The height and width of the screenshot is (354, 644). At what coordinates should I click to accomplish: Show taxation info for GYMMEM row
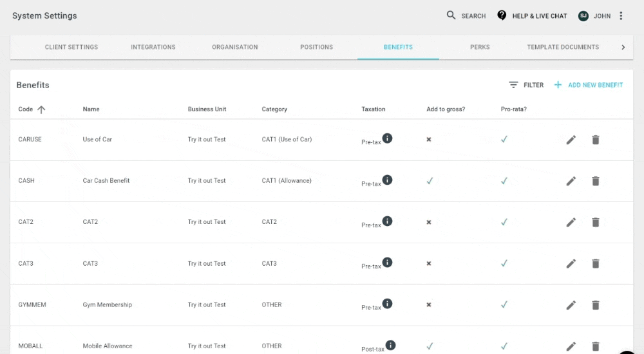pyautogui.click(x=387, y=304)
